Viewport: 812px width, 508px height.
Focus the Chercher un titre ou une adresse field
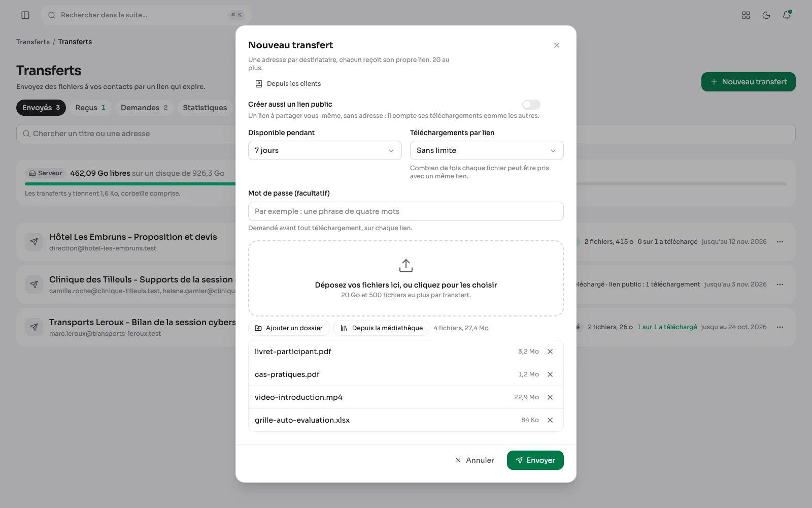tap(406, 134)
